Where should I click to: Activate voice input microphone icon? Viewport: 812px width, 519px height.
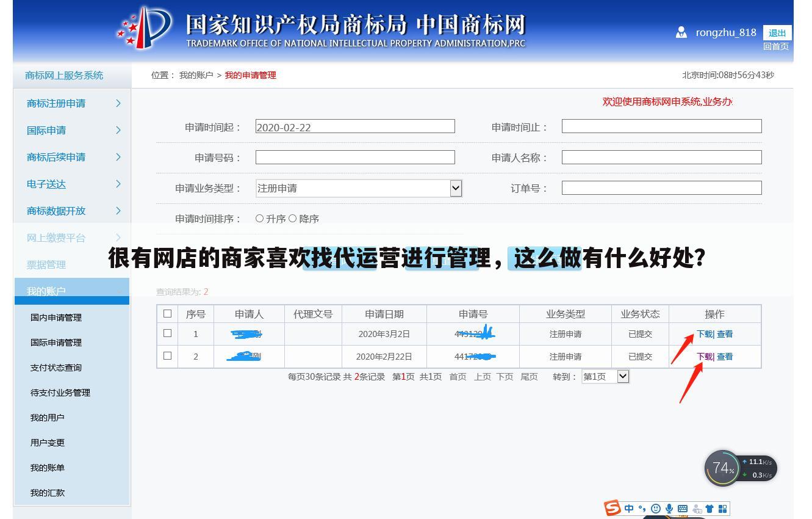(669, 508)
